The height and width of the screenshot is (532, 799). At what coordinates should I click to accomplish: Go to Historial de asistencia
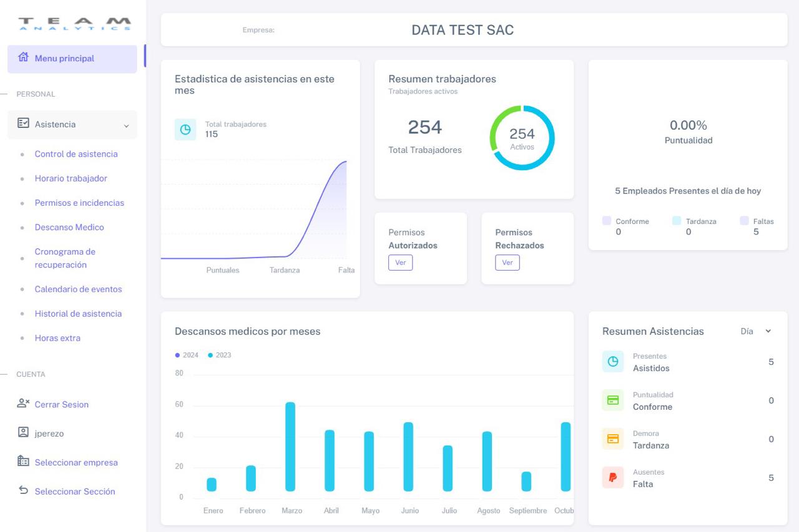pyautogui.click(x=78, y=314)
